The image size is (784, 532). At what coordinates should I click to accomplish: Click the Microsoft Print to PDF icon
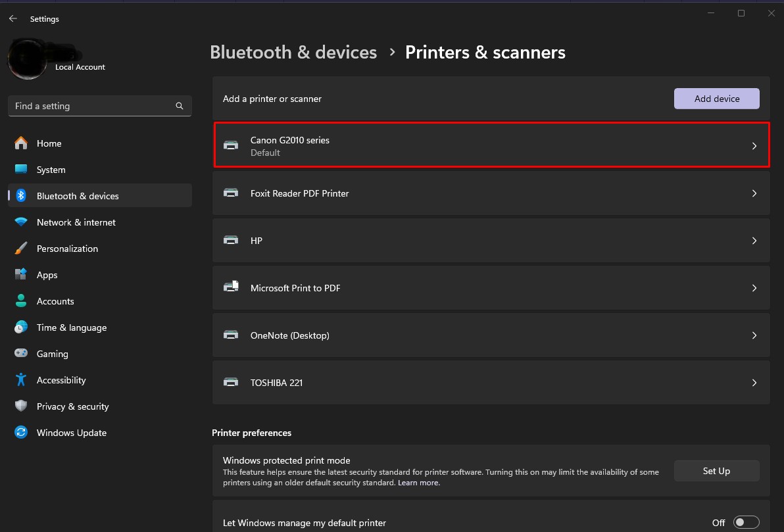(231, 287)
